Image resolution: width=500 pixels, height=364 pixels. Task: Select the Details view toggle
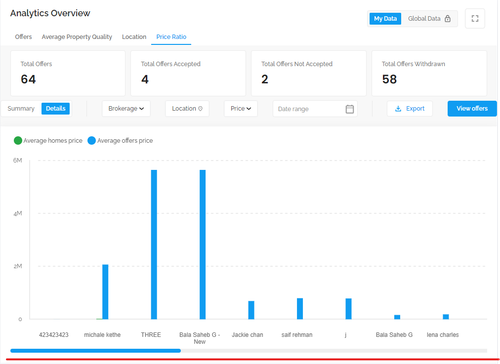pos(55,109)
